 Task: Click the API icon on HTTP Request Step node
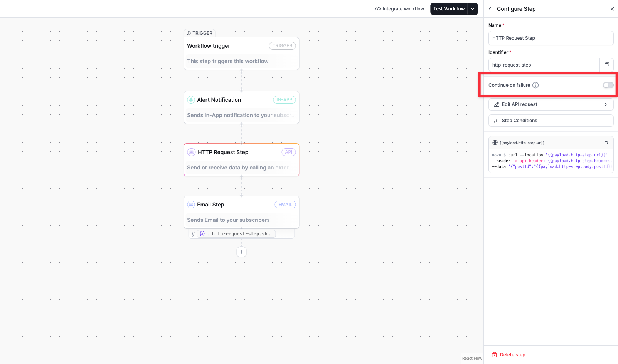coord(191,152)
